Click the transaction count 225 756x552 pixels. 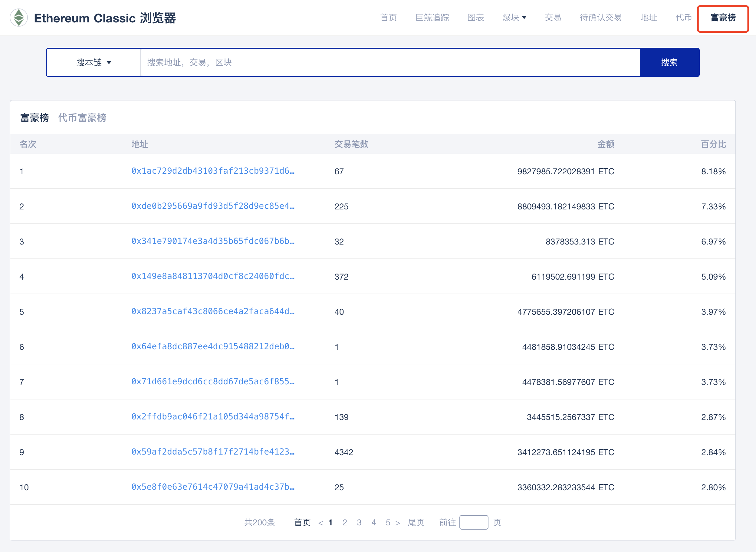(x=341, y=206)
